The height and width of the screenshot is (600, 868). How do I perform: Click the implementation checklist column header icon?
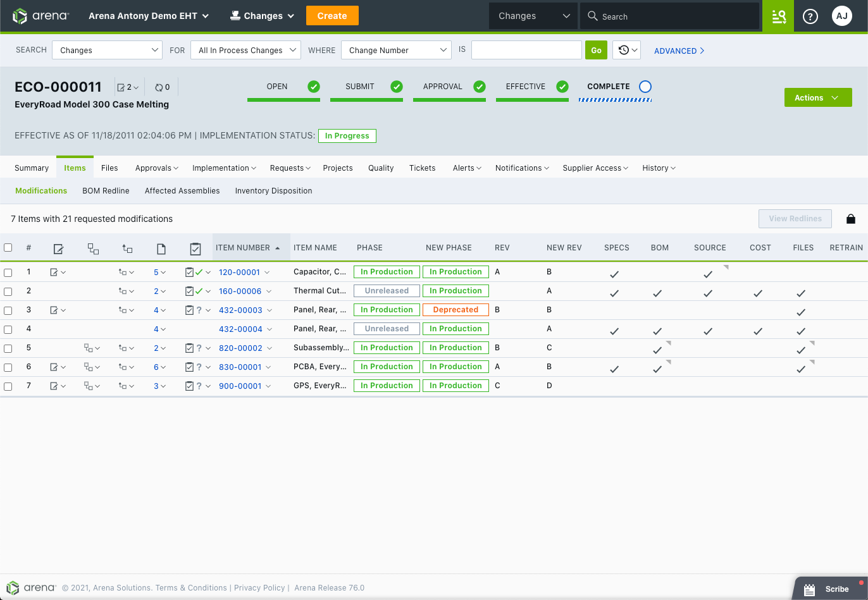195,249
